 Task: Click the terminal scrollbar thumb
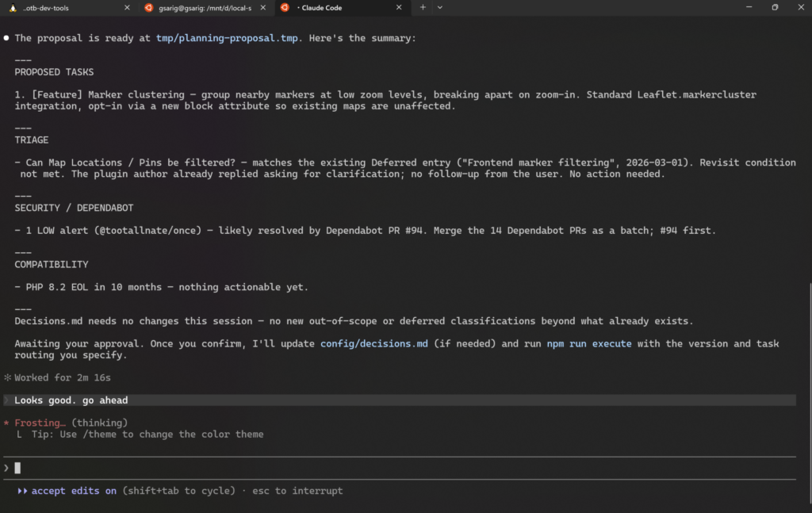pos(807,381)
